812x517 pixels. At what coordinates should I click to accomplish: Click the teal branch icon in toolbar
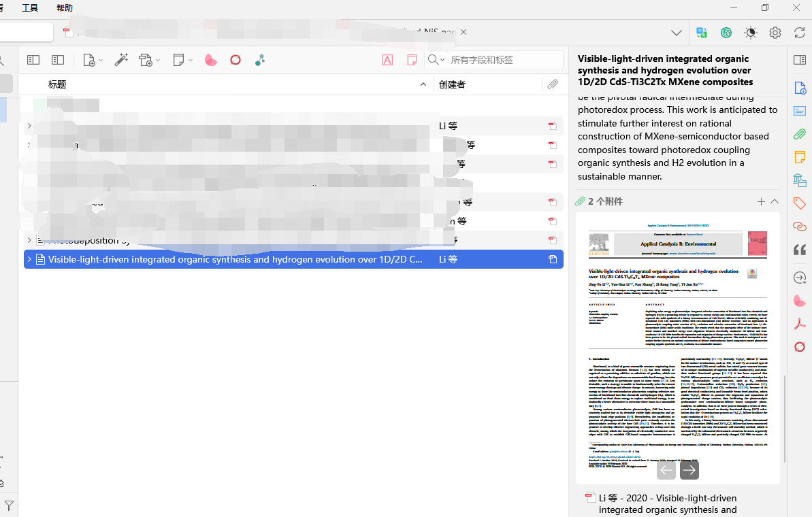260,60
